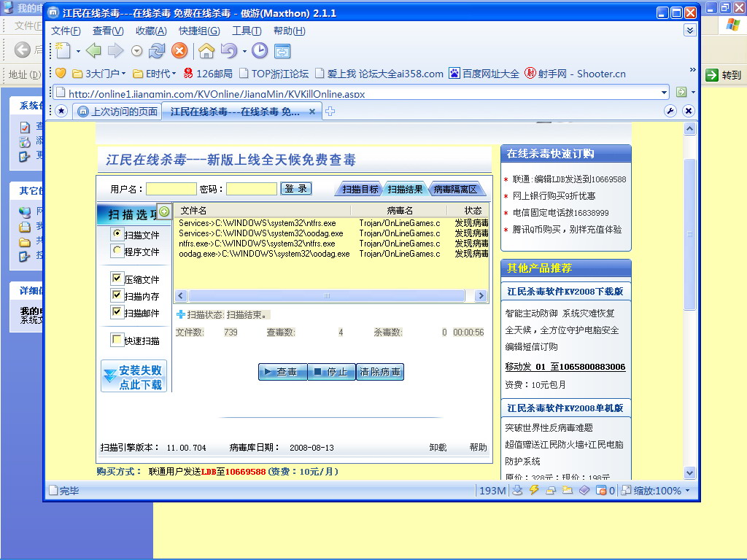Expand the new page dropdown arrow
Screen dimensions: 747x560
tap(78, 51)
